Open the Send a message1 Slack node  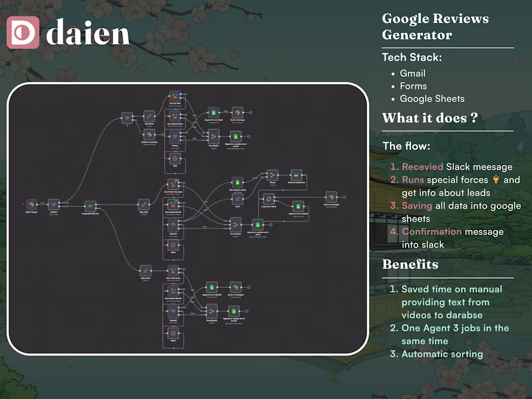pyautogui.click(x=331, y=197)
